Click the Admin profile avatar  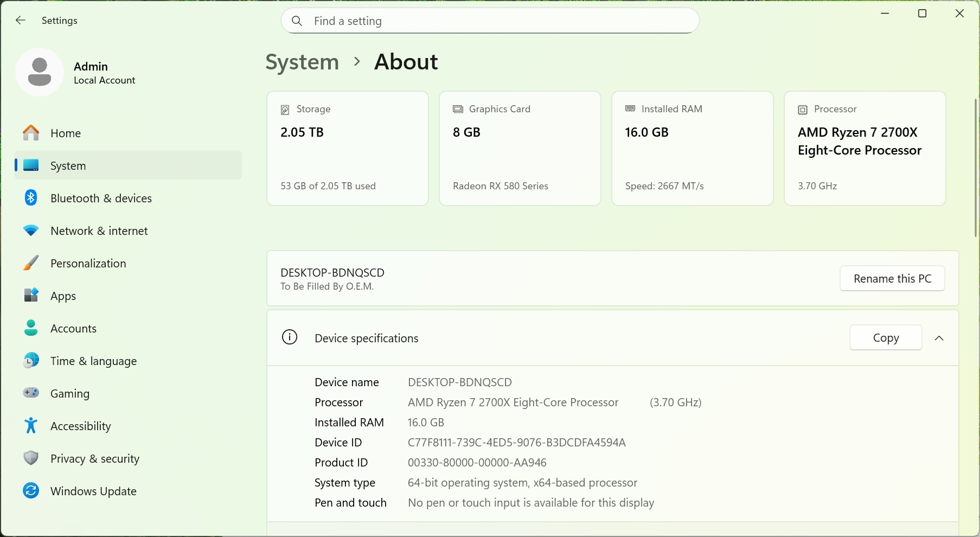(x=40, y=72)
